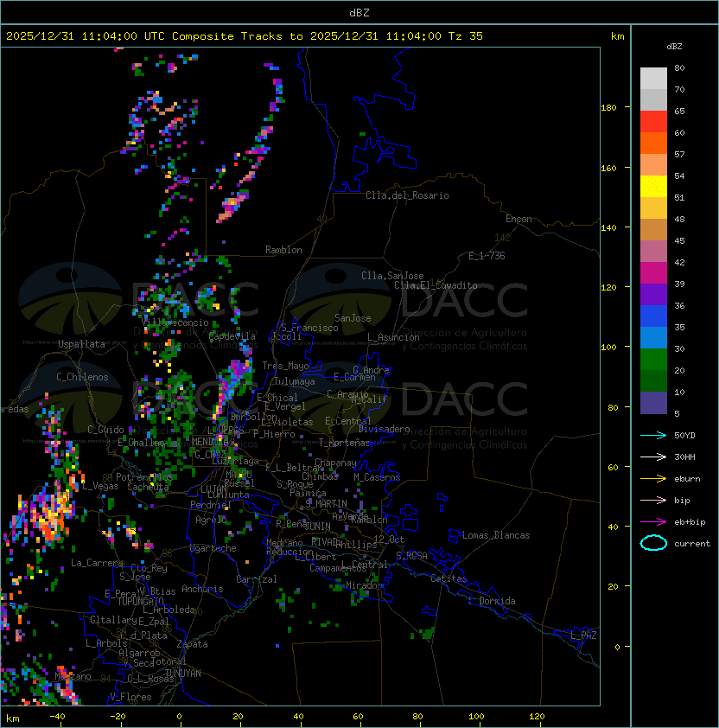Click the white 30HM arrow in legend

point(653,457)
